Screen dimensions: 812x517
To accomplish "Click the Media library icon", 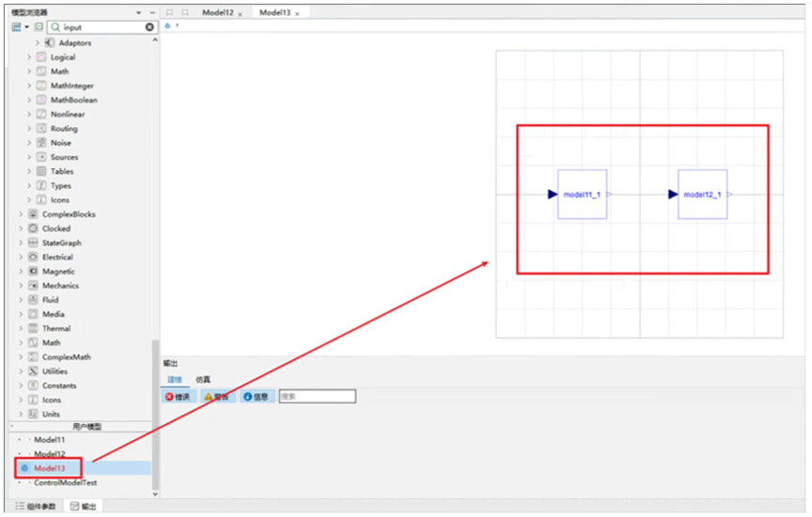I will [33, 314].
